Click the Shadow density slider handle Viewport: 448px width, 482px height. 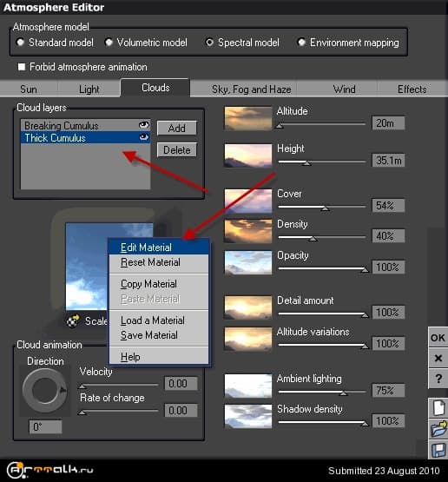[x=365, y=424]
